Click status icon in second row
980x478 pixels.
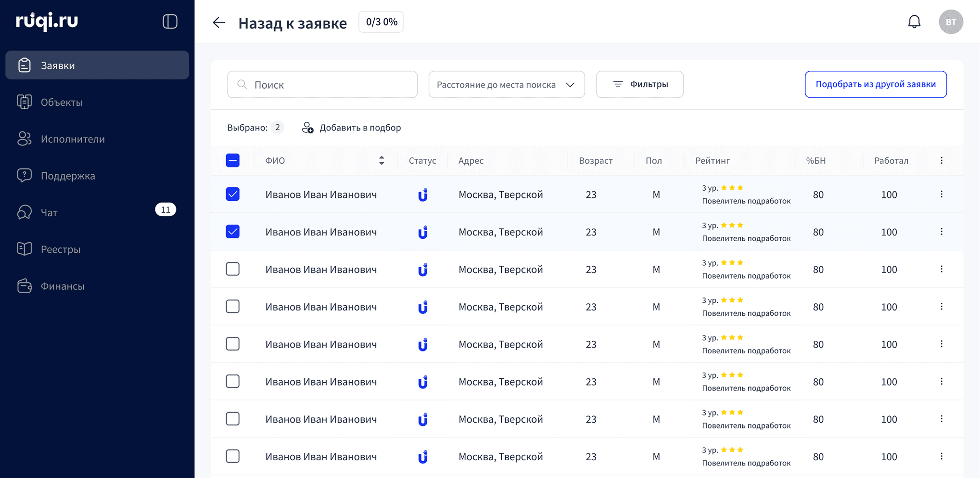(422, 232)
